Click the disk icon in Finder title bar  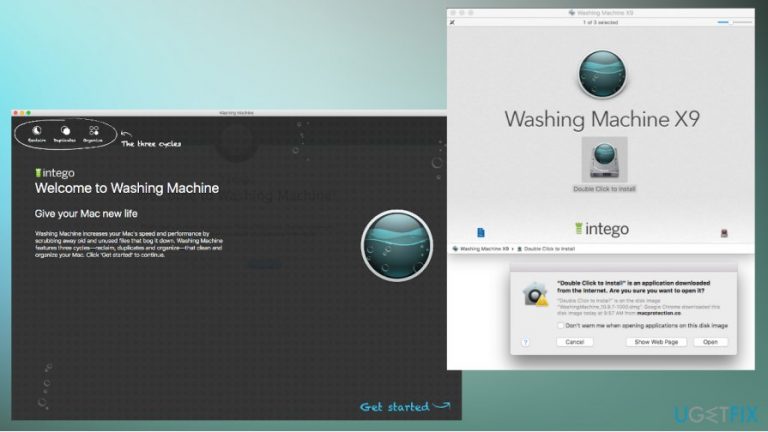pos(572,13)
